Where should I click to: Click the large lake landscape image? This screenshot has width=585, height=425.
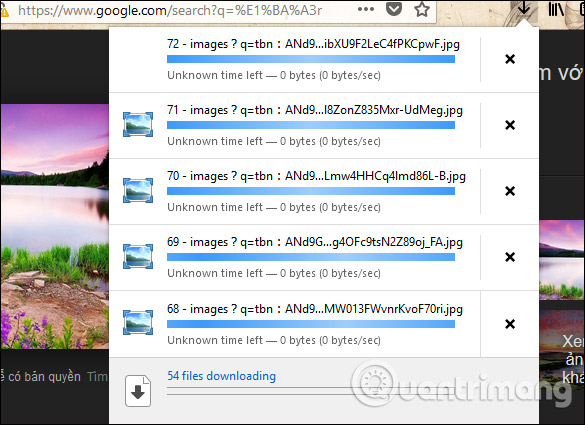coord(55,226)
